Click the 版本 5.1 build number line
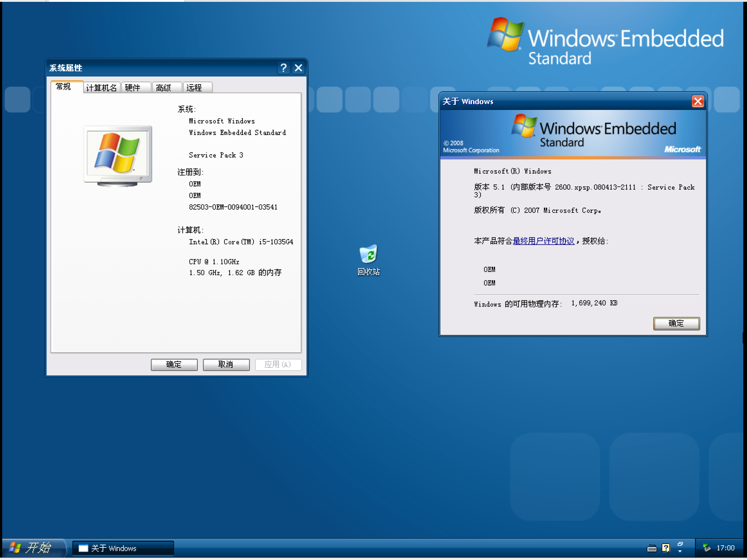This screenshot has width=747, height=560. [584, 191]
